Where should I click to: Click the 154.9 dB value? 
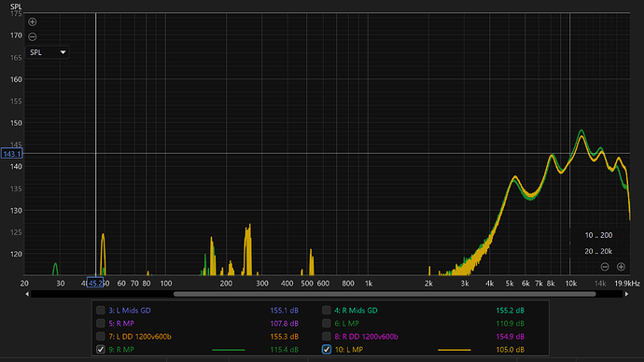511,337
